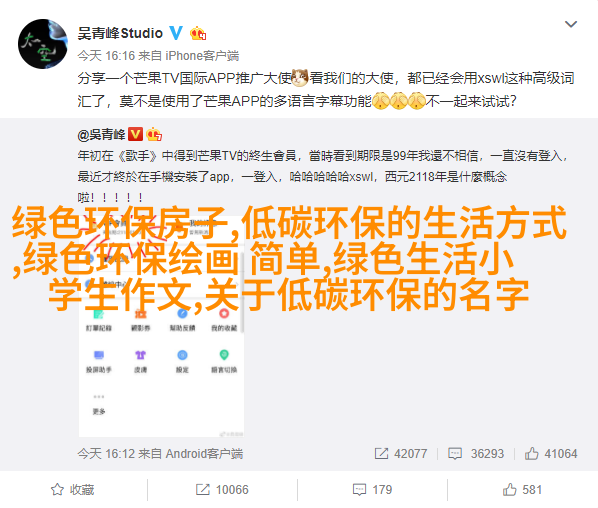Repost this post with 10066 reposts
The height and width of the screenshot is (508, 598).
point(222,490)
